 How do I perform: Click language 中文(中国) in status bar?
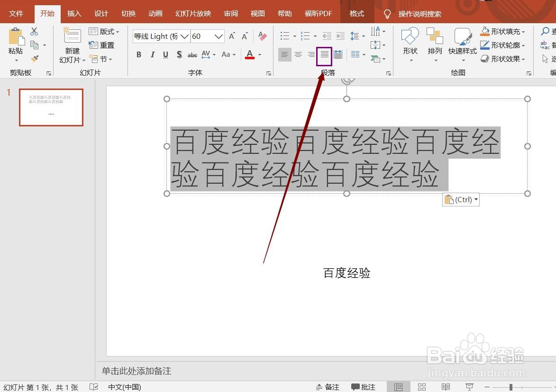point(125,387)
